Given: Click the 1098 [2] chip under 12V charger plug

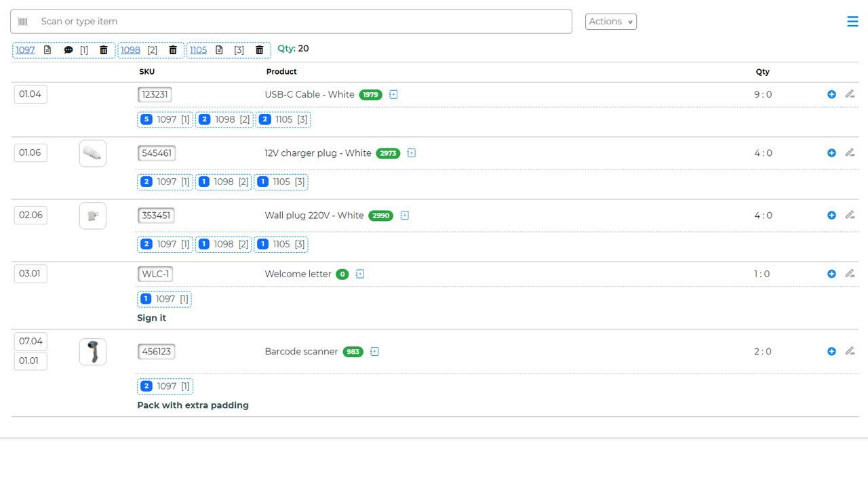Looking at the screenshot, I should 224,182.
